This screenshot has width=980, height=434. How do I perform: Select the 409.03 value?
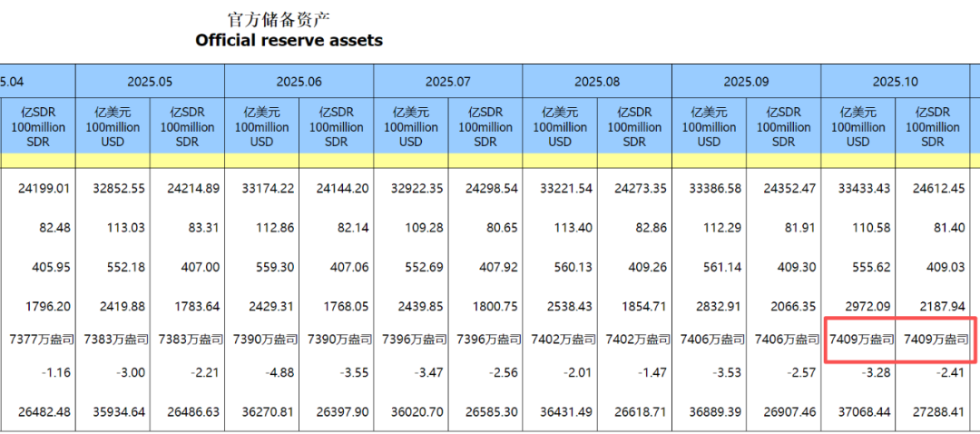pyautogui.click(x=947, y=267)
